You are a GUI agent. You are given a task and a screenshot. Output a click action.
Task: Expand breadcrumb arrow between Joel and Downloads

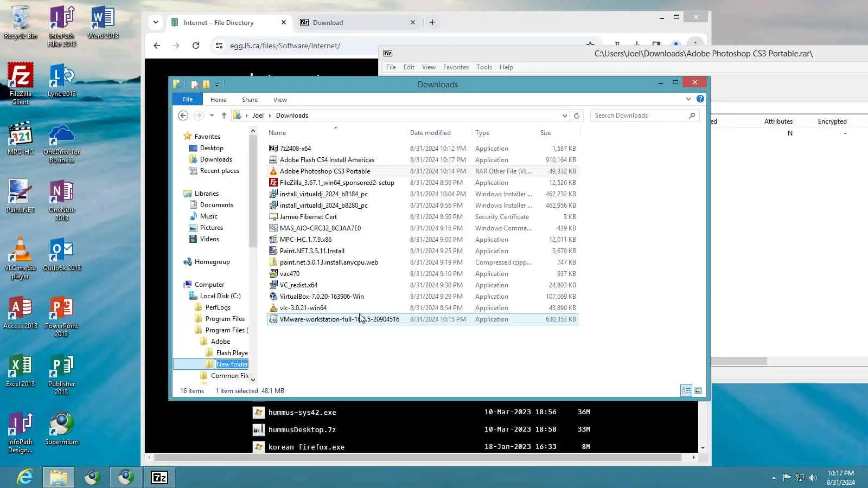click(x=270, y=115)
